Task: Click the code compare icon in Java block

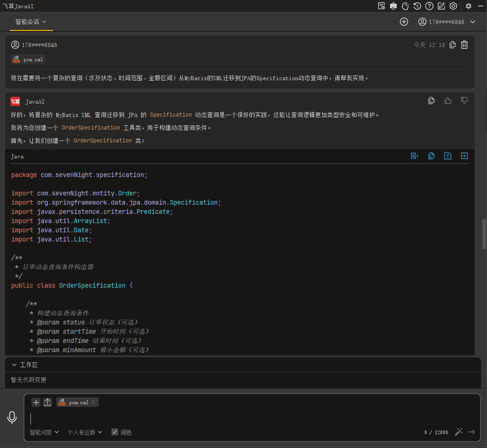Action: pos(414,156)
